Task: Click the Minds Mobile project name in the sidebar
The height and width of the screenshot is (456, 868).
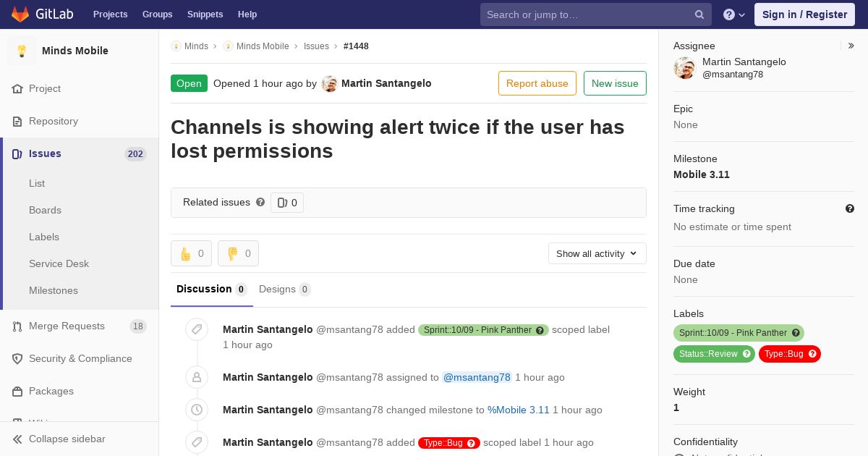Action: [75, 51]
